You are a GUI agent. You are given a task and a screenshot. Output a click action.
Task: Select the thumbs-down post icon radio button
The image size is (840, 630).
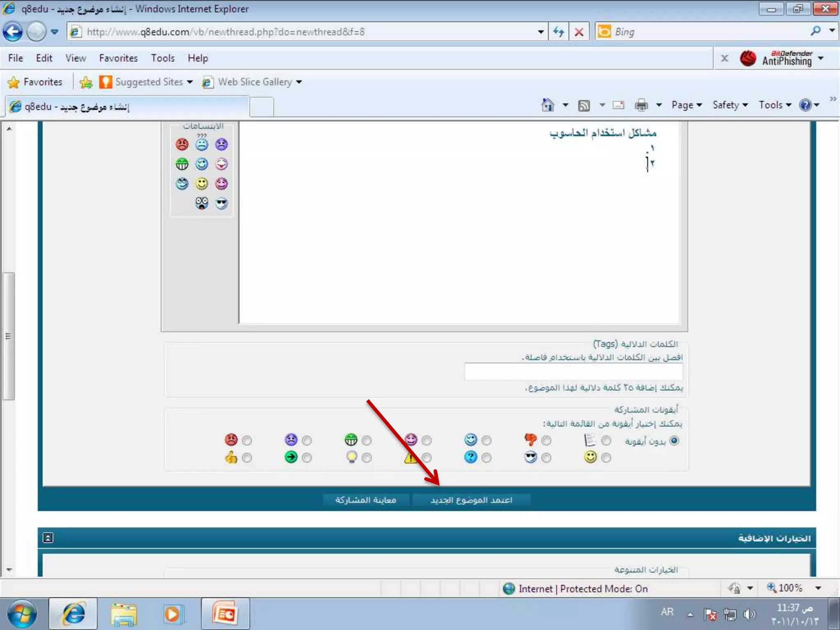point(546,441)
